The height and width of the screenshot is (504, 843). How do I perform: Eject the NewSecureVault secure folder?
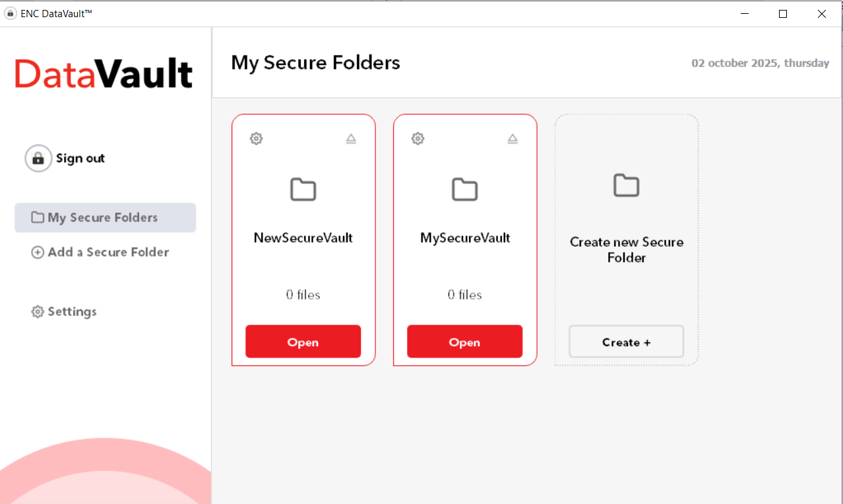pyautogui.click(x=351, y=139)
